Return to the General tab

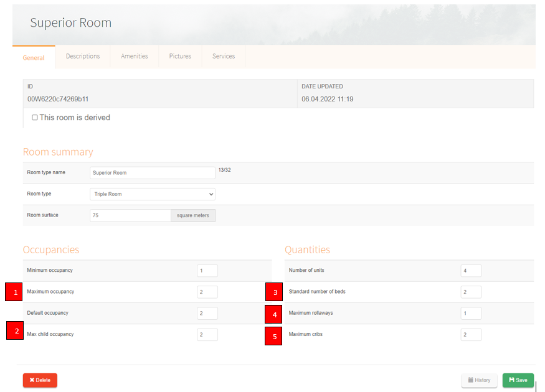point(34,57)
